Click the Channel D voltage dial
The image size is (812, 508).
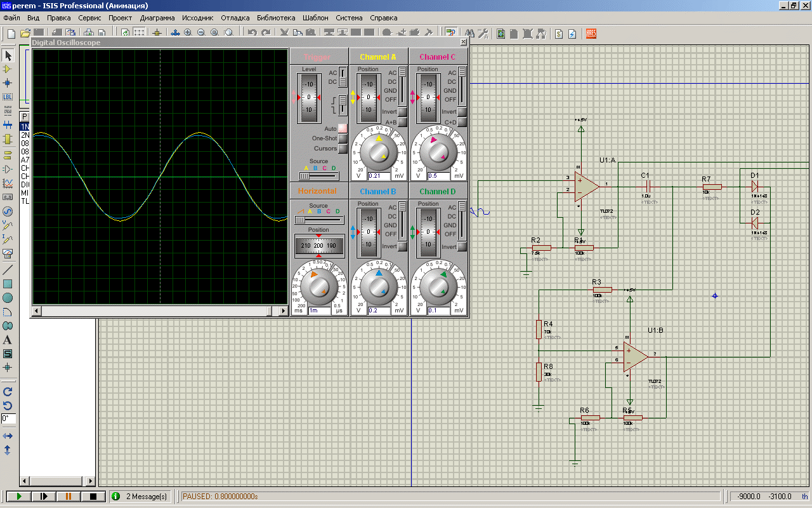[x=439, y=287]
